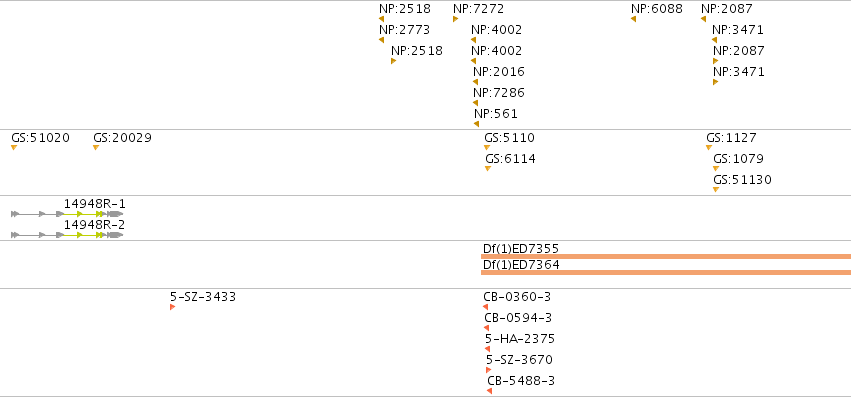This screenshot has width=851, height=397.
Task: Click the NP:7286 label
Action: click(499, 93)
